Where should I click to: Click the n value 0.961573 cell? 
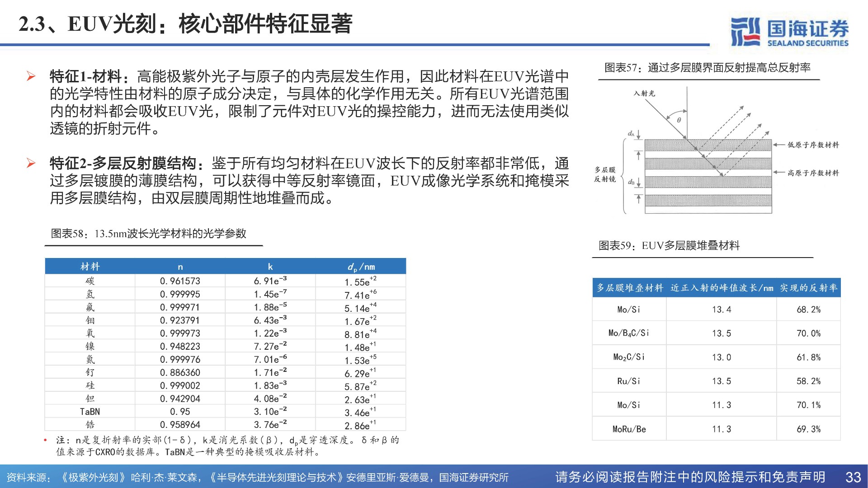[180, 281]
